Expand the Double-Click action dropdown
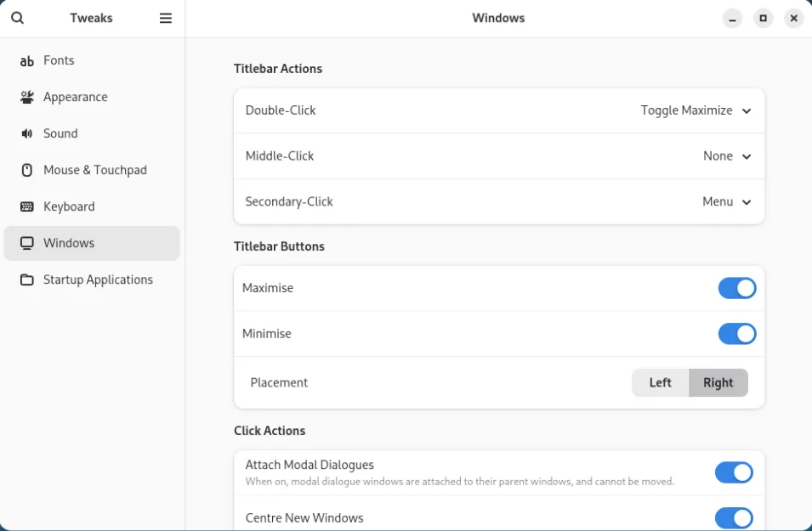The width and height of the screenshot is (812, 531). point(696,110)
